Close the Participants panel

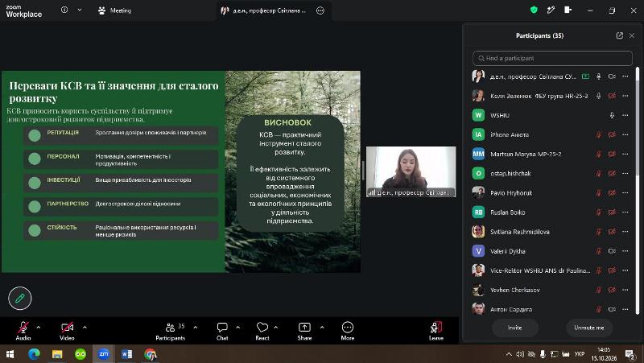632,35
